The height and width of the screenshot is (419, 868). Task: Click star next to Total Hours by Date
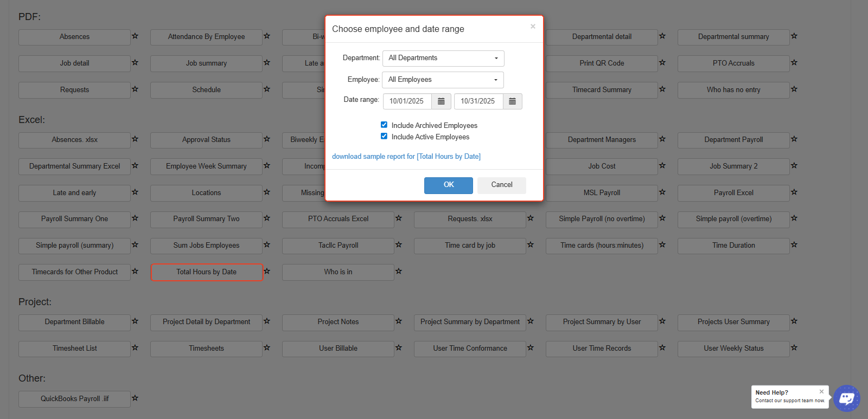pos(267,272)
